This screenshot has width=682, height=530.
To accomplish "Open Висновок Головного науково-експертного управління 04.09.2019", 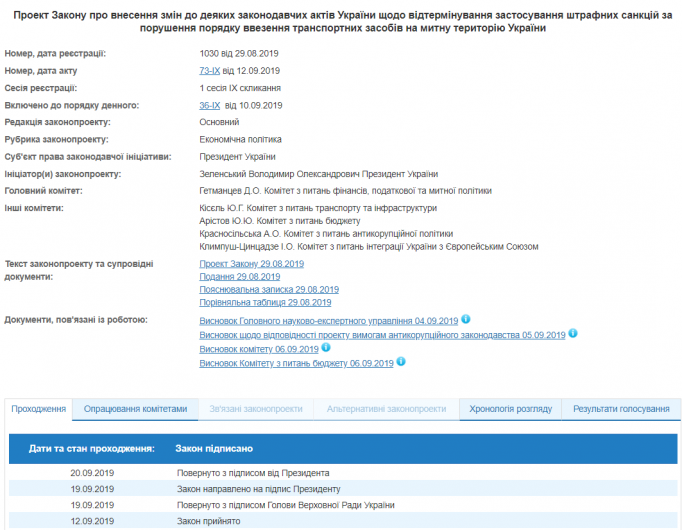I will click(328, 321).
